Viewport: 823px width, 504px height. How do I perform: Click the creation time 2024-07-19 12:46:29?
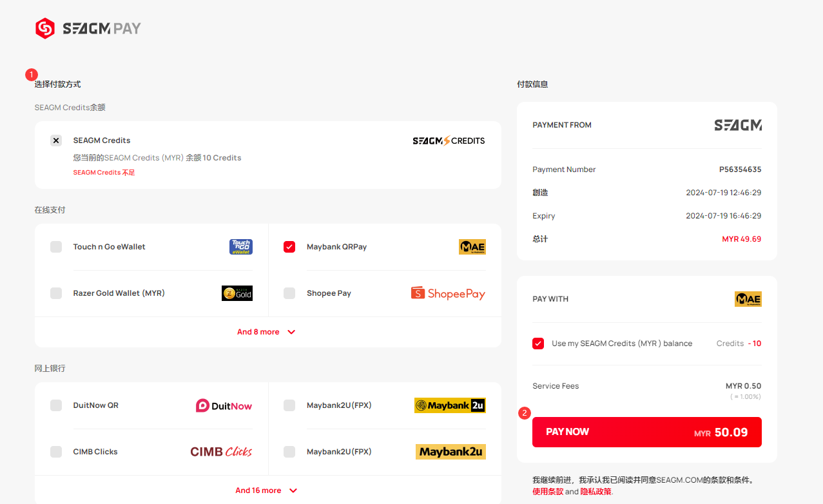pos(724,193)
